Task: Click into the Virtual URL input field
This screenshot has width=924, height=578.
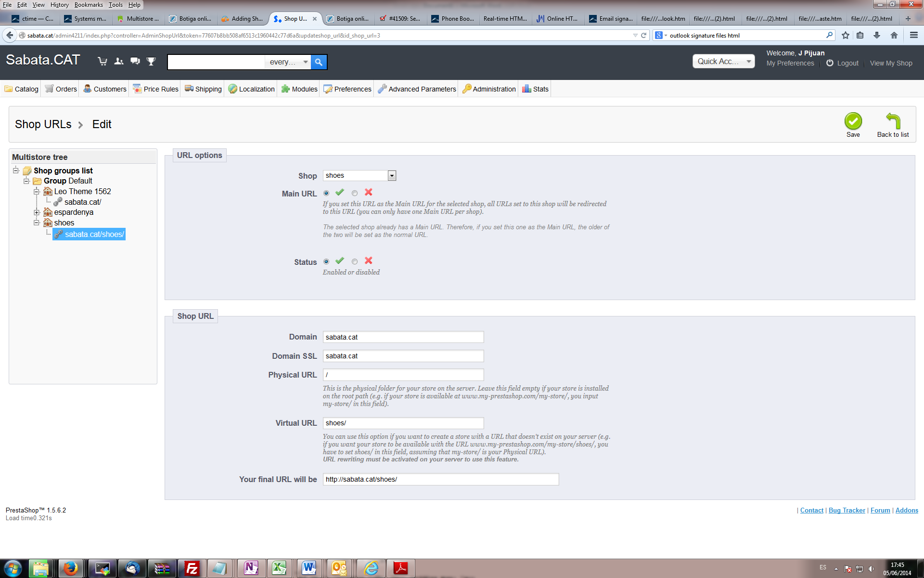Action: click(403, 423)
